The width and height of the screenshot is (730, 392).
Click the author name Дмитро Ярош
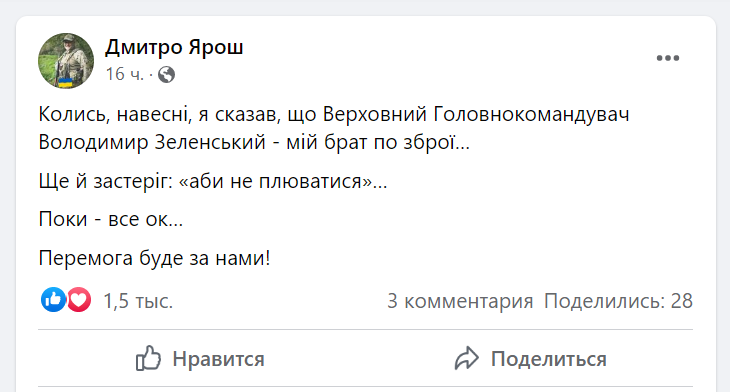tap(174, 47)
